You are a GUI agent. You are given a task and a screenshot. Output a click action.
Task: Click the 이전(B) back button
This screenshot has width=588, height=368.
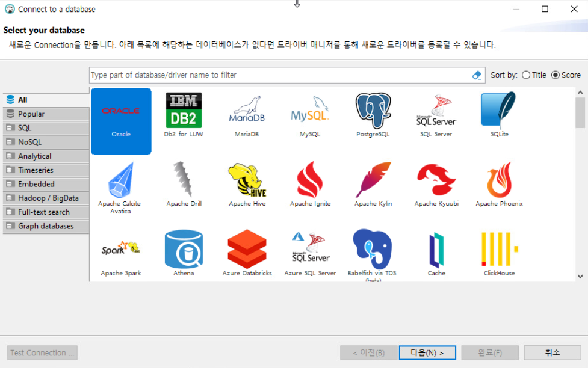click(x=368, y=352)
